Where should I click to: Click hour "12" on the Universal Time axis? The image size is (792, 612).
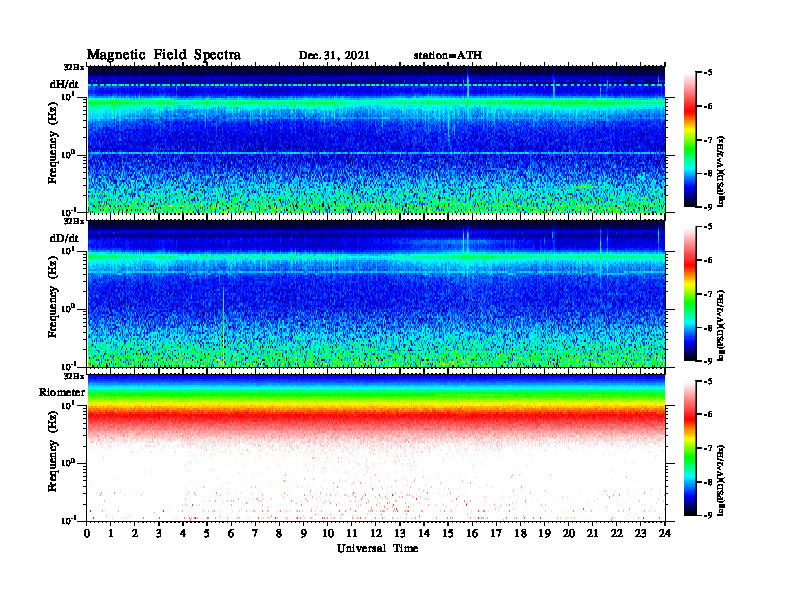coord(376,534)
